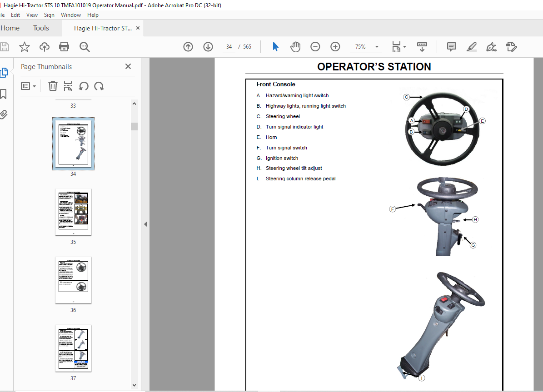Open the View menu
The width and height of the screenshot is (543, 392).
[x=32, y=15]
